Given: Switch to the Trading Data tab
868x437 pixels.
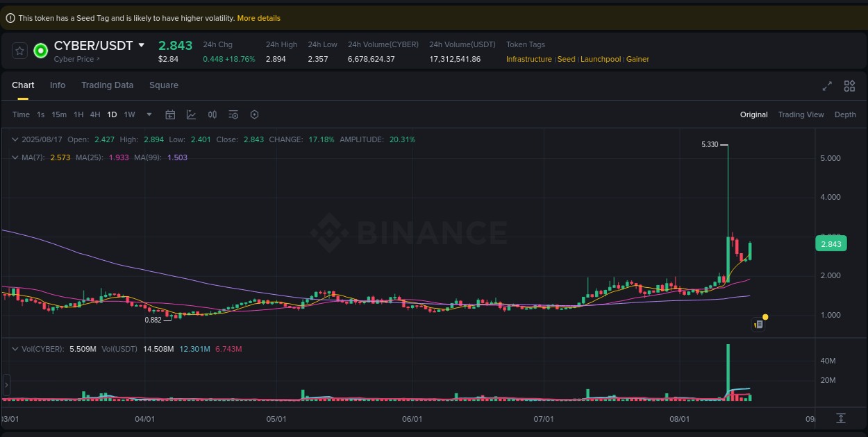Looking at the screenshot, I should click(108, 85).
